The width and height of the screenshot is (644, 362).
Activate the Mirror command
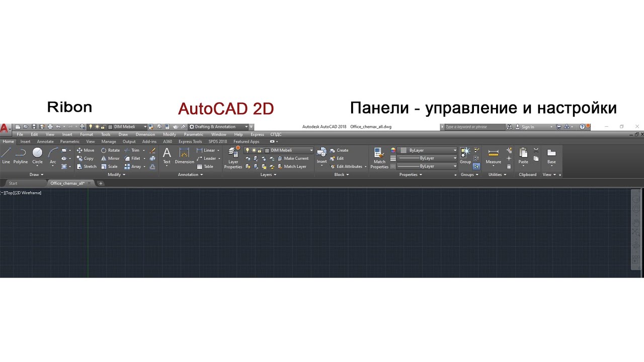coord(110,158)
